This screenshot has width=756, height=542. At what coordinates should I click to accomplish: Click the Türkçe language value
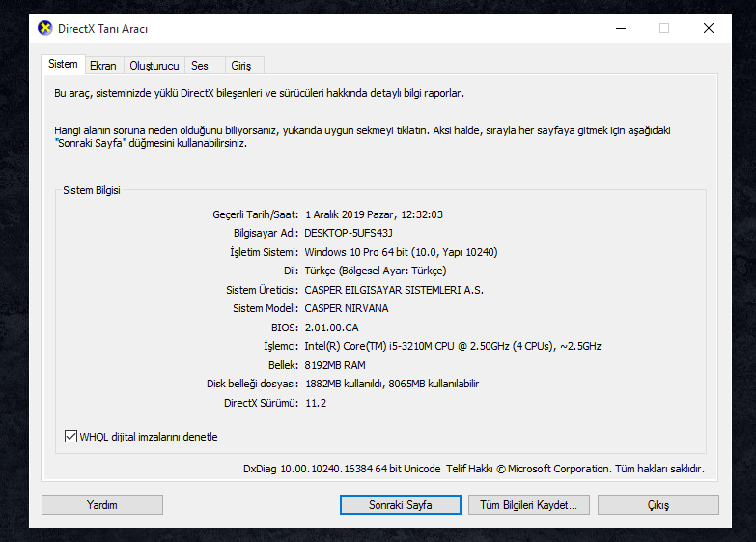click(x=376, y=271)
